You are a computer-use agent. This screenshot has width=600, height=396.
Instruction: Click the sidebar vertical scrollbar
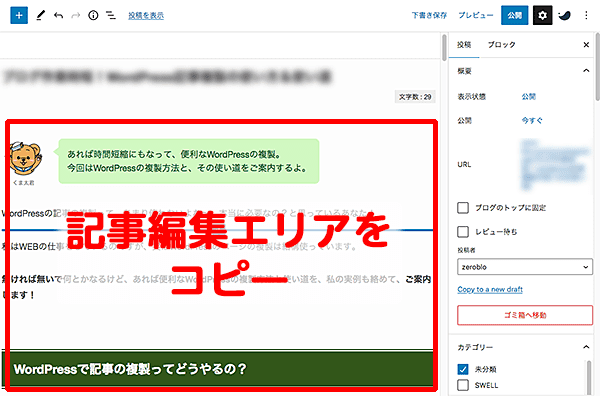tap(598, 67)
